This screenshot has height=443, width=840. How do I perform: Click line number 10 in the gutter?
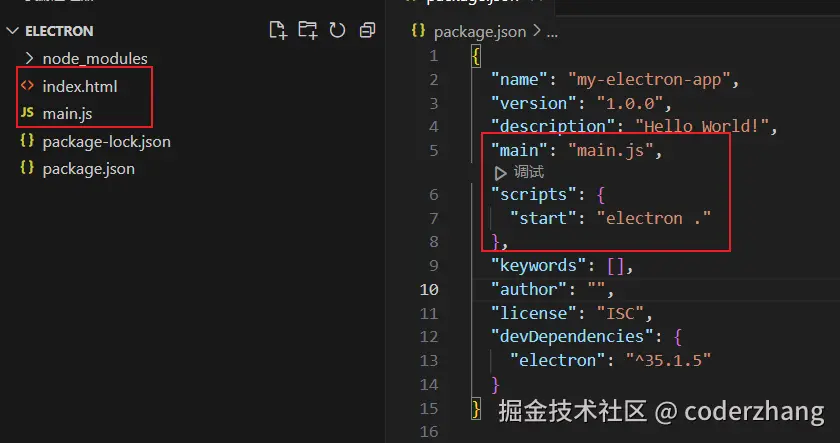(429, 289)
